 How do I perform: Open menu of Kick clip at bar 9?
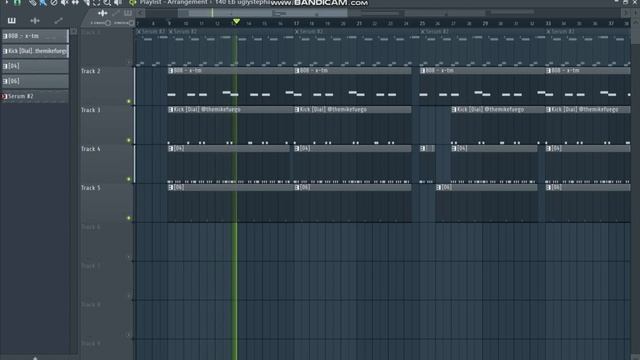tap(171, 109)
